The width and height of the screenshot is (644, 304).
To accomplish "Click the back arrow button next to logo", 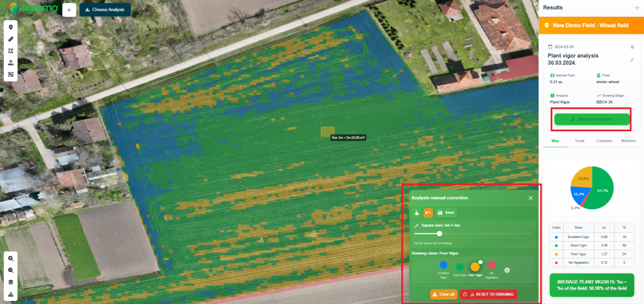I will tap(69, 10).
